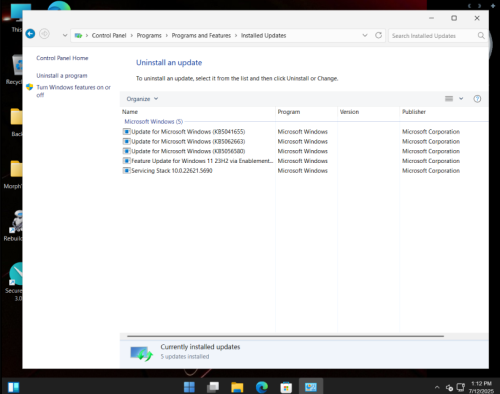Image resolution: width=500 pixels, height=394 pixels.
Task: Click the Windows Start button
Action: click(189, 387)
